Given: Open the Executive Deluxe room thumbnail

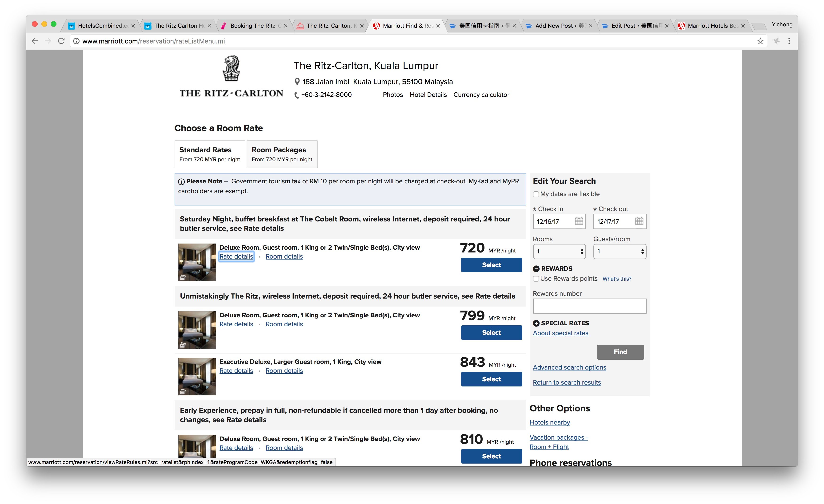Looking at the screenshot, I should [197, 376].
